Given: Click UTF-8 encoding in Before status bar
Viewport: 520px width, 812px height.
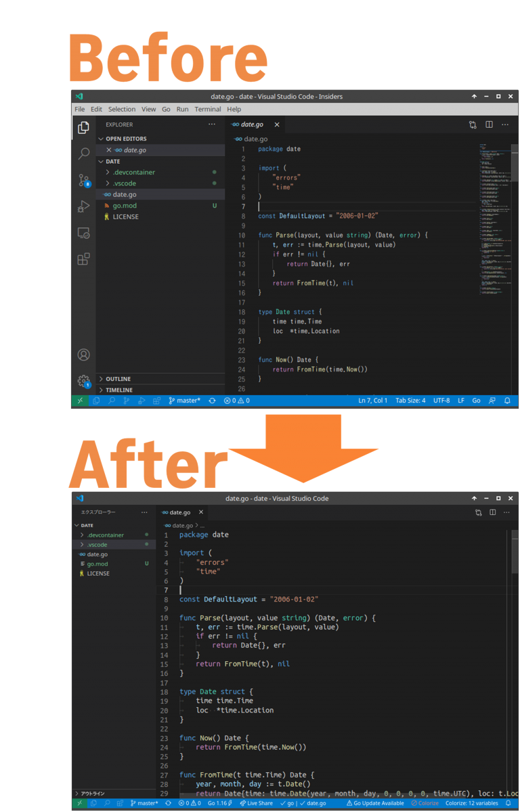Looking at the screenshot, I should click(x=441, y=401).
